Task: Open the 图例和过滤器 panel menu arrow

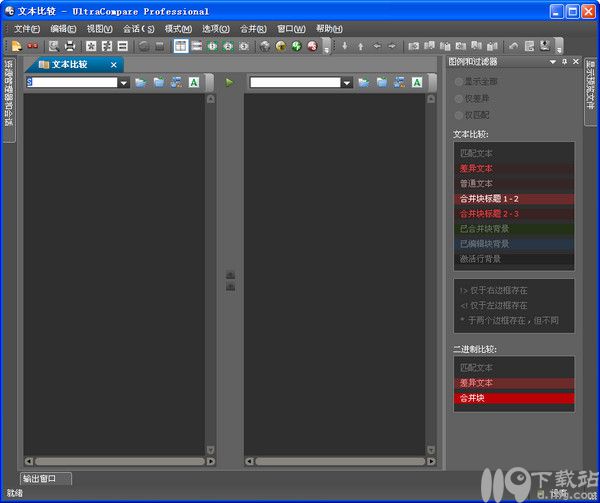Action: [553, 62]
